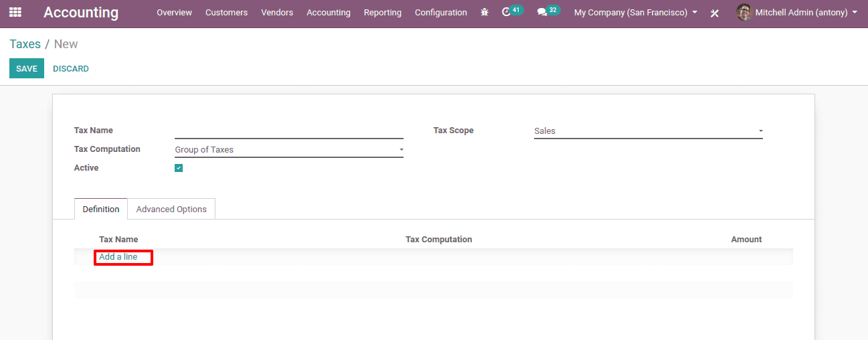Expand My Company (San Francisco) switcher

pyautogui.click(x=636, y=12)
